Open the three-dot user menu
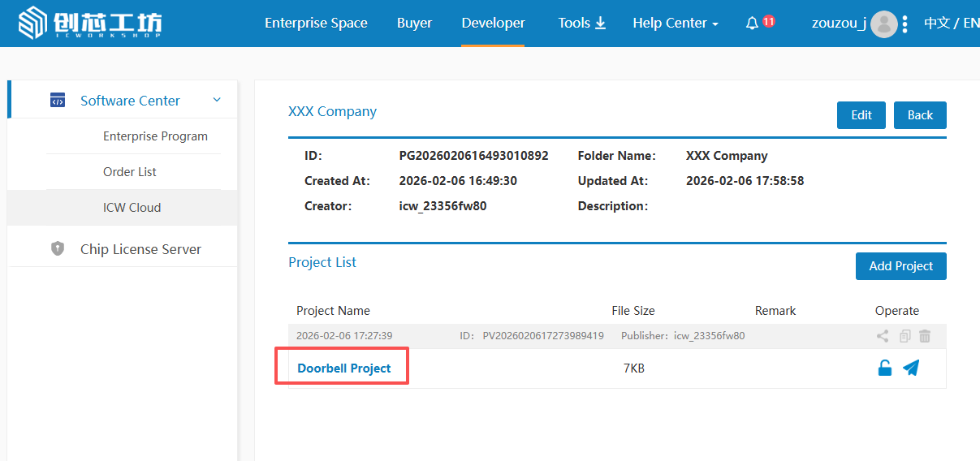Viewport: 980px width, 461px height. tap(905, 24)
